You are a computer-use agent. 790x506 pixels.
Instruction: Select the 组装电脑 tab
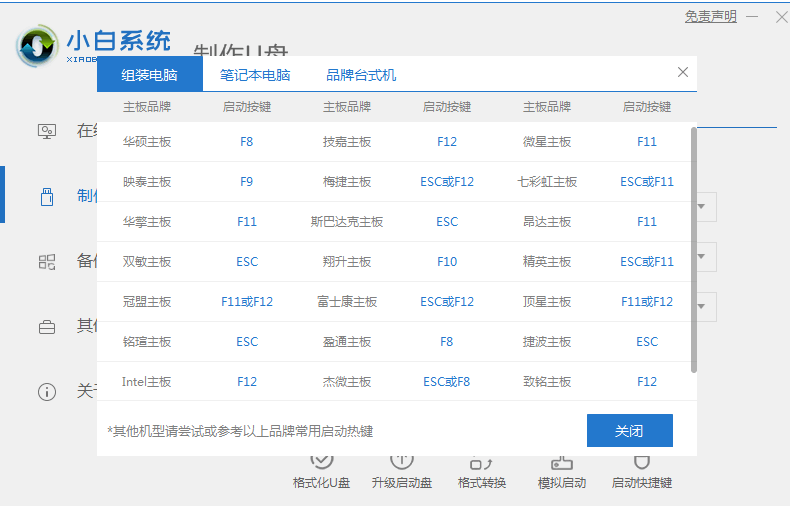pyautogui.click(x=150, y=75)
